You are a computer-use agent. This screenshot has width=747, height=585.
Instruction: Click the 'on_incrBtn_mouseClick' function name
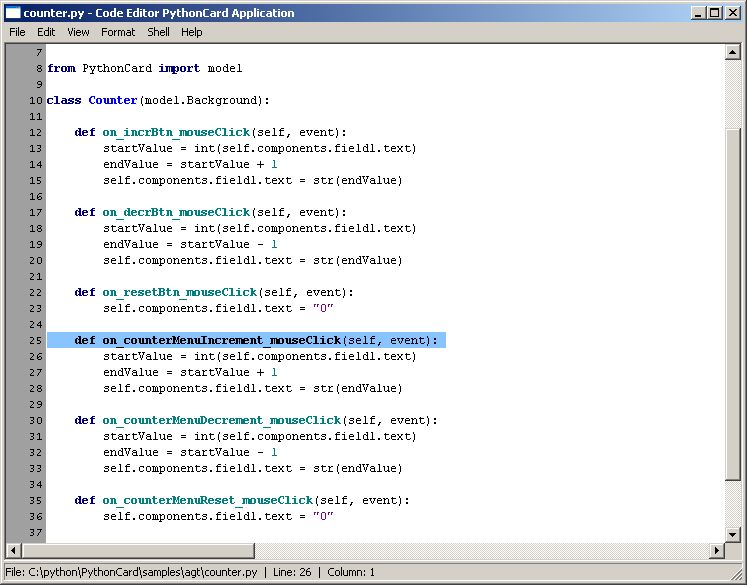coord(176,132)
